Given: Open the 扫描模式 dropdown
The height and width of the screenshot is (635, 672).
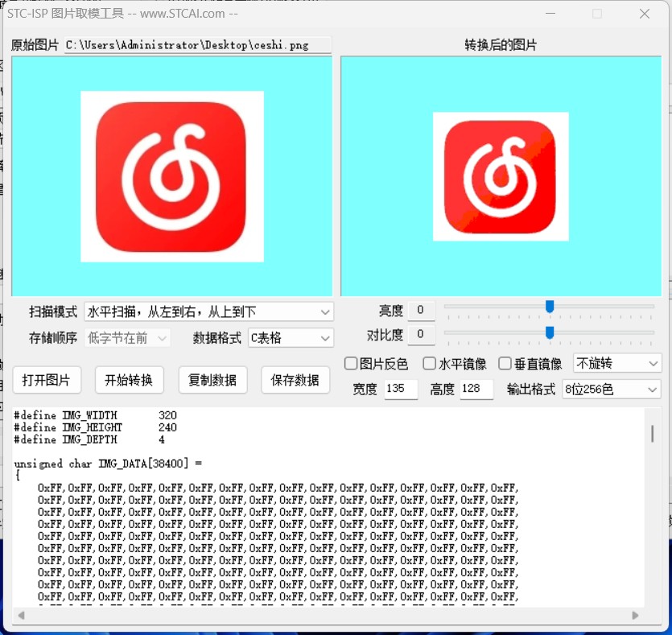Looking at the screenshot, I should pyautogui.click(x=208, y=312).
